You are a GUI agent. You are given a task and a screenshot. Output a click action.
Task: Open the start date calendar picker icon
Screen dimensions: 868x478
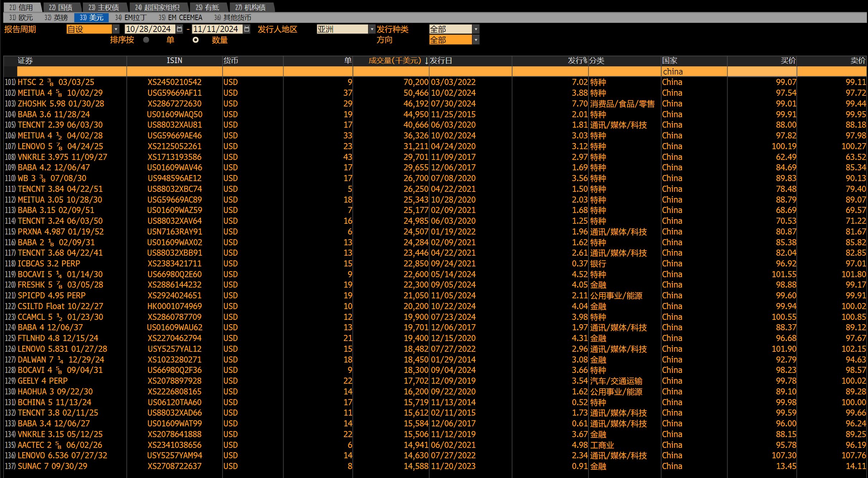(180, 29)
